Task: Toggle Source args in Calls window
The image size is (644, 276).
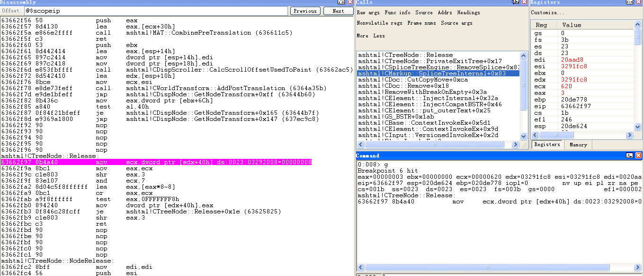Action: (456, 23)
